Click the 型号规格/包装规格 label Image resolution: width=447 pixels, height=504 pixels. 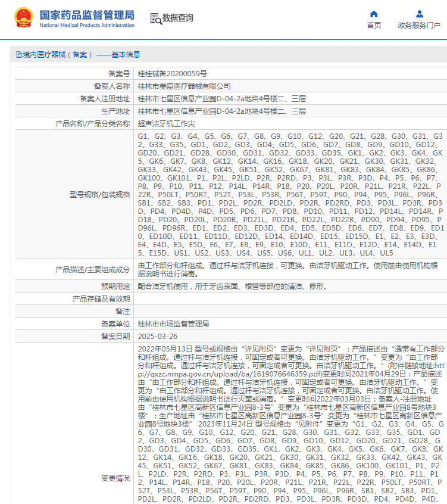click(99, 194)
